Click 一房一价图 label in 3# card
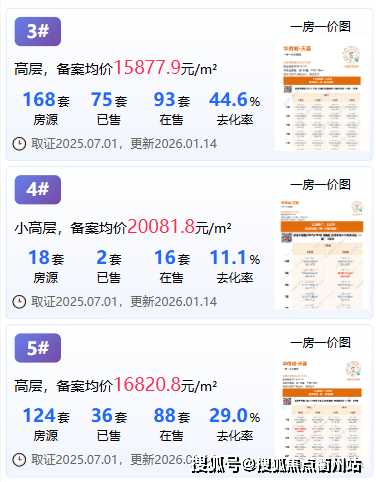Image resolution: width=376 pixels, height=482 pixels. pos(320,27)
